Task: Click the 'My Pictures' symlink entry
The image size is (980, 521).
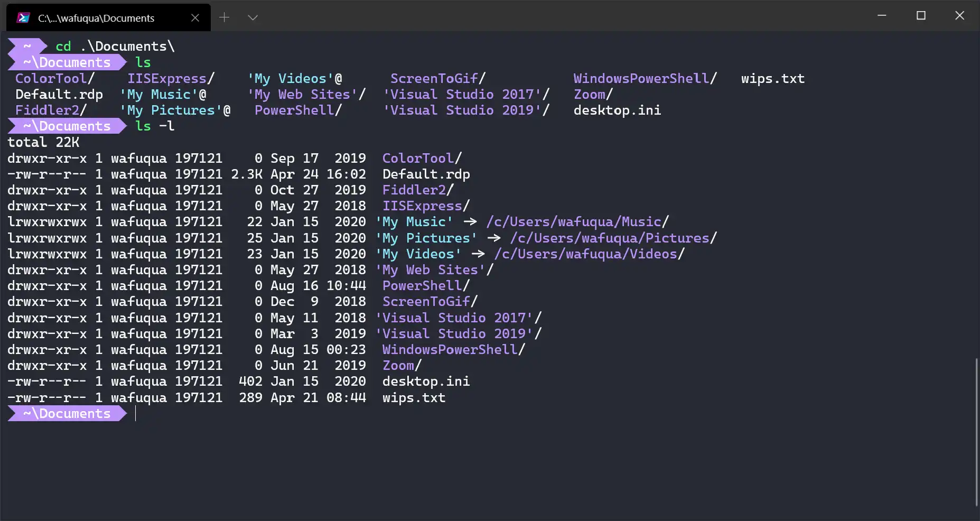Action: tap(426, 238)
